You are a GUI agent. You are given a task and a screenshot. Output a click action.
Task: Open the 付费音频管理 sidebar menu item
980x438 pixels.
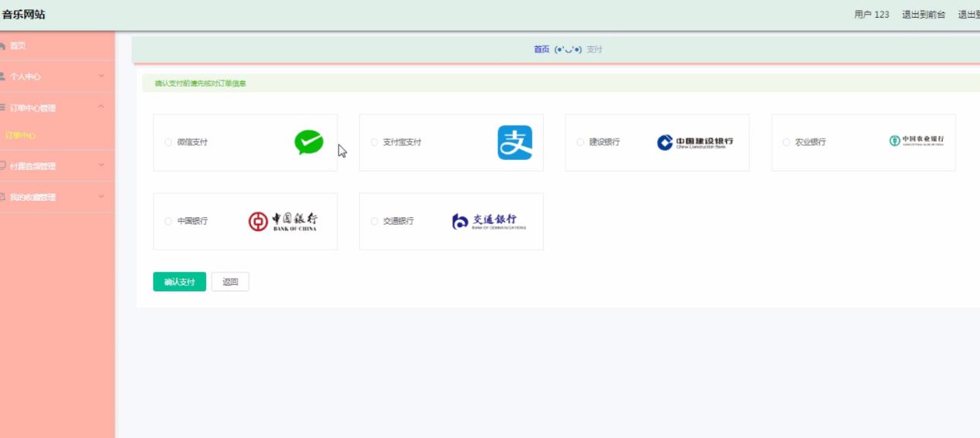57,165
